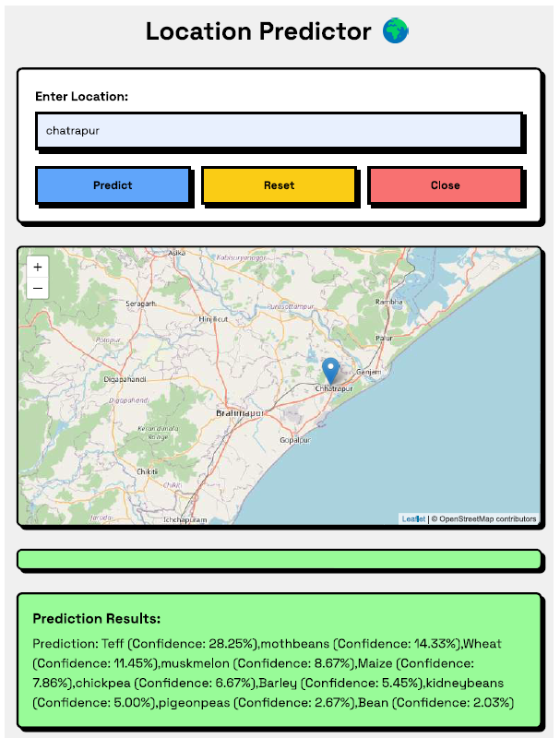Click the Prediction Results heading
The image size is (560, 738).
tap(97, 618)
